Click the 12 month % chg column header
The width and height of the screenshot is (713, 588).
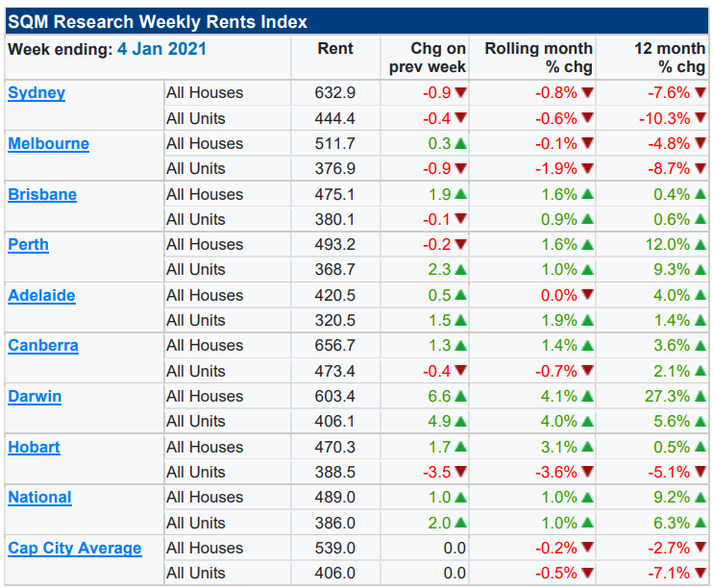(669, 58)
